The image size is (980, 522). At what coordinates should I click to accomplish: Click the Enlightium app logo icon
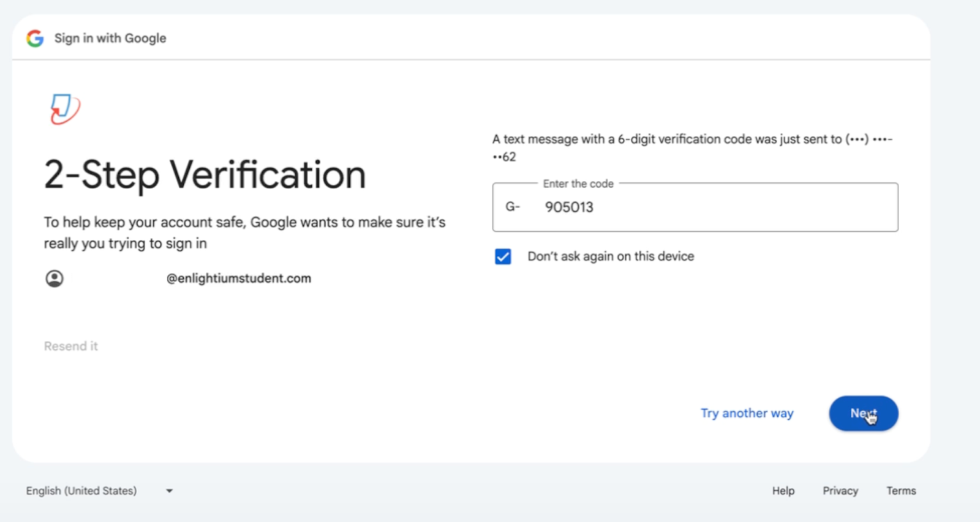click(x=65, y=109)
